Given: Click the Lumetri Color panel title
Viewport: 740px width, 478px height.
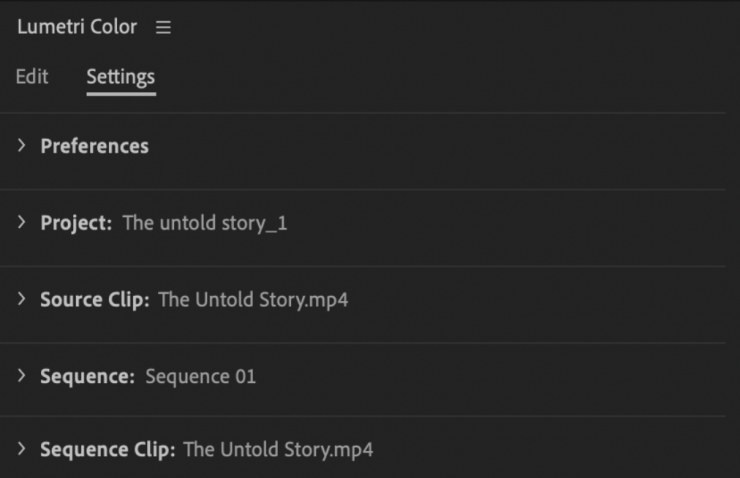Looking at the screenshot, I should click(x=76, y=27).
